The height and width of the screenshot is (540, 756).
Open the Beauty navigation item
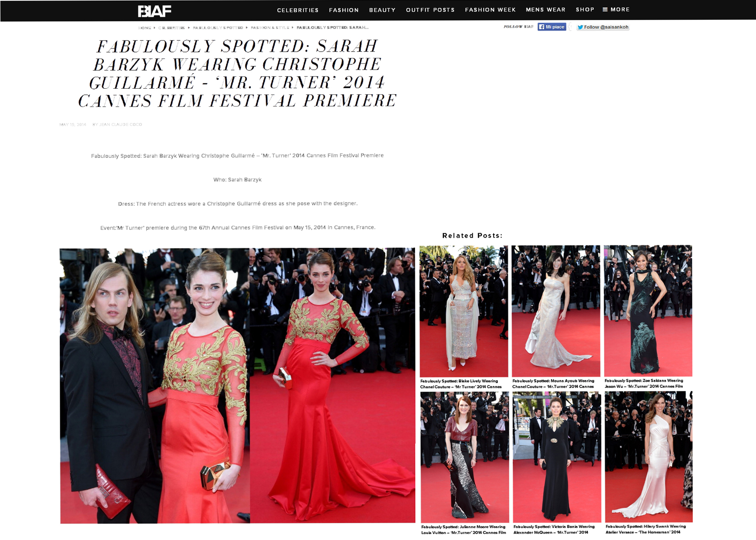382,10
